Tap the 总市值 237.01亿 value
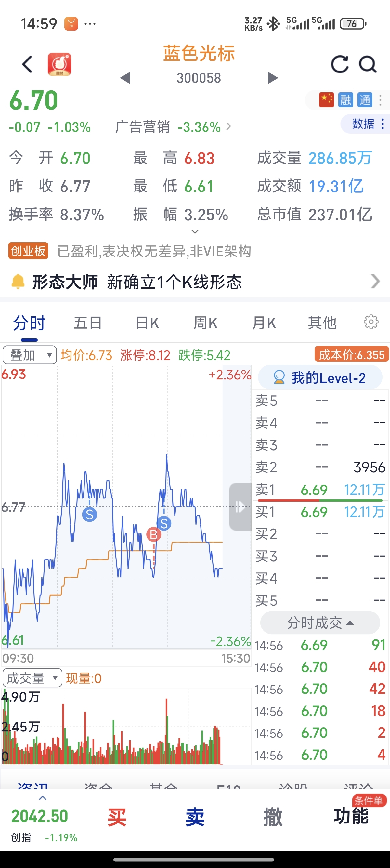 coord(340,214)
